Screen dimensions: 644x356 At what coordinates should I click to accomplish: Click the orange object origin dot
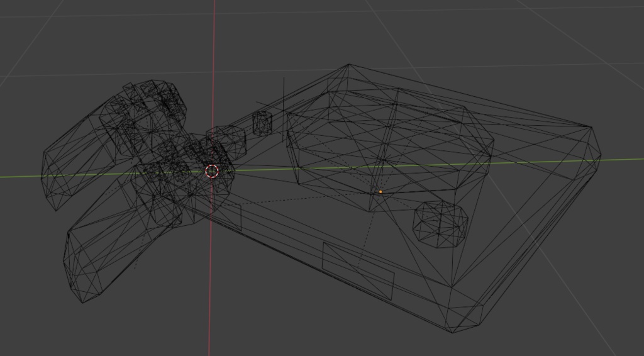coord(380,192)
